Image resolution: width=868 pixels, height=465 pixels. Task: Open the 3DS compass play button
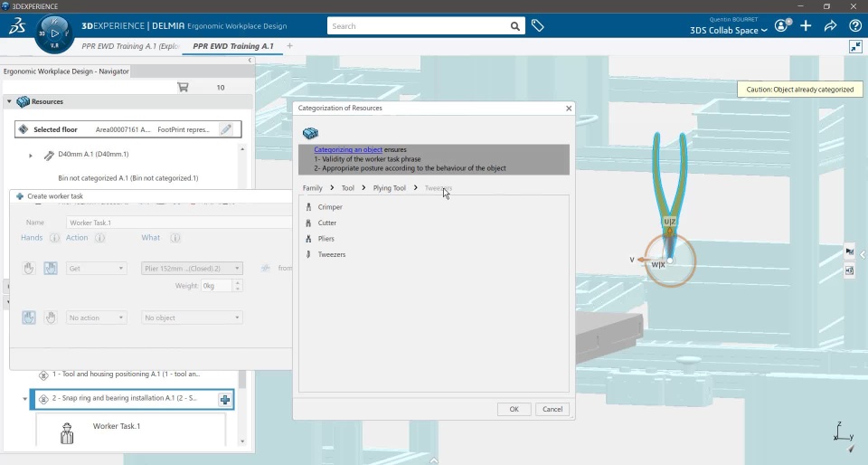click(54, 33)
